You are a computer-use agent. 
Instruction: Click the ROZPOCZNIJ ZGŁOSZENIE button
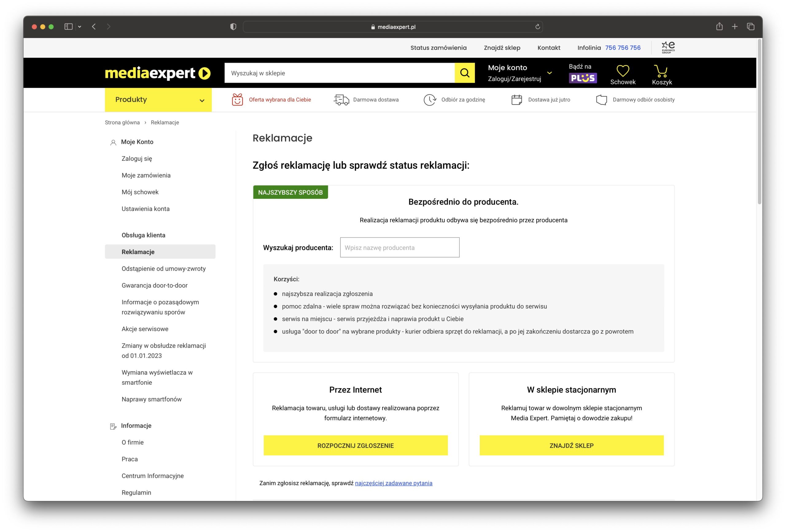click(x=356, y=445)
